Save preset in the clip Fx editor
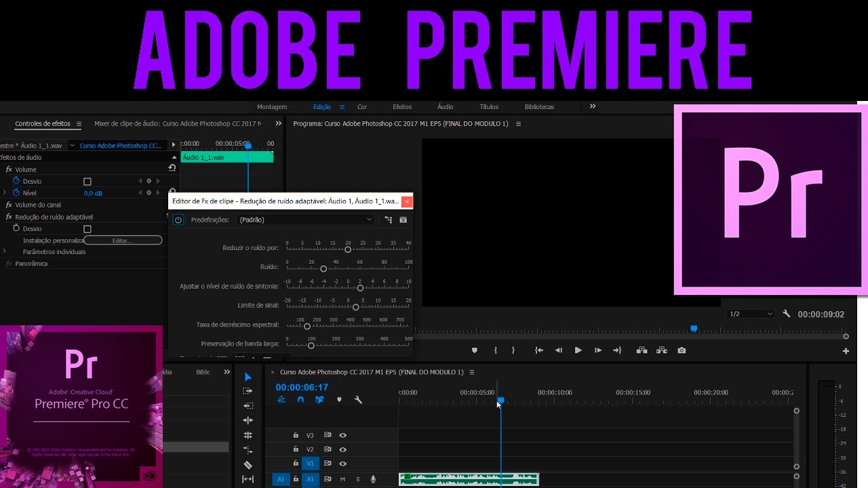The width and height of the screenshot is (868, 488). tap(389, 220)
